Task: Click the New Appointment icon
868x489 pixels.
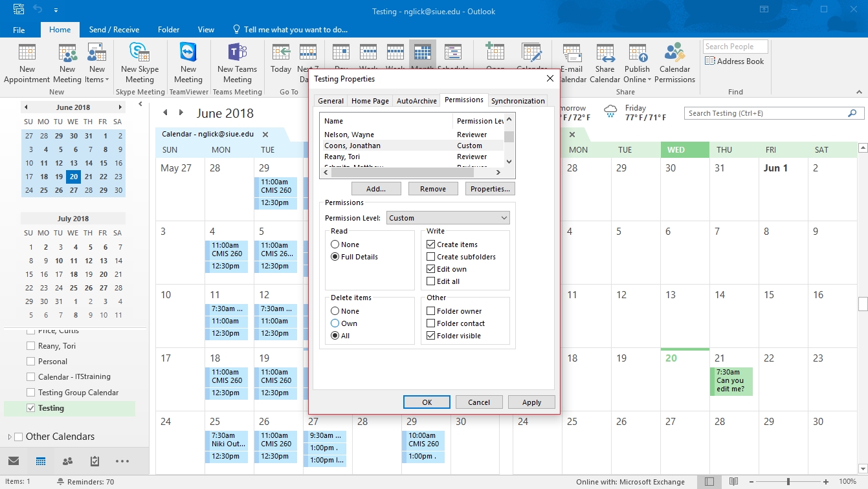Action: pyautogui.click(x=27, y=54)
